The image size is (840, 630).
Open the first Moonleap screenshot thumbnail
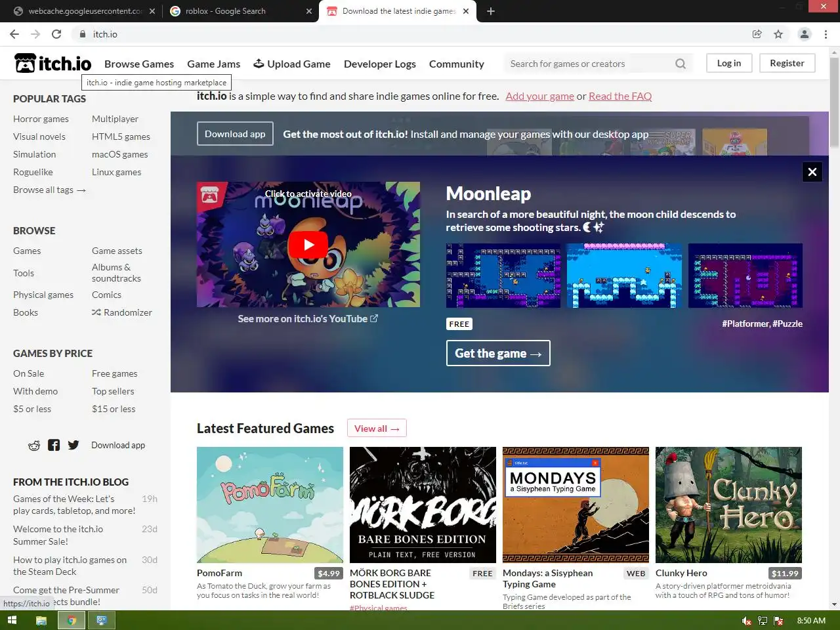pos(503,276)
